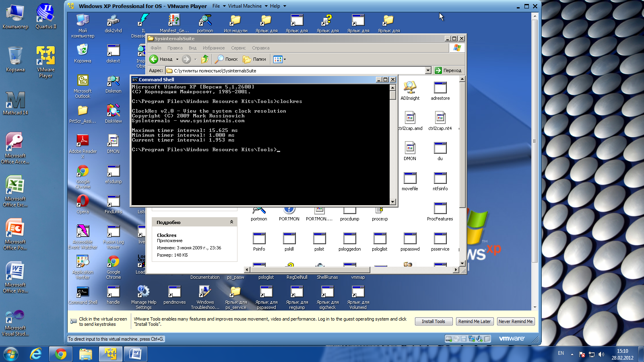Open the Избранное menu
Image resolution: width=644 pixels, height=362 pixels.
214,48
